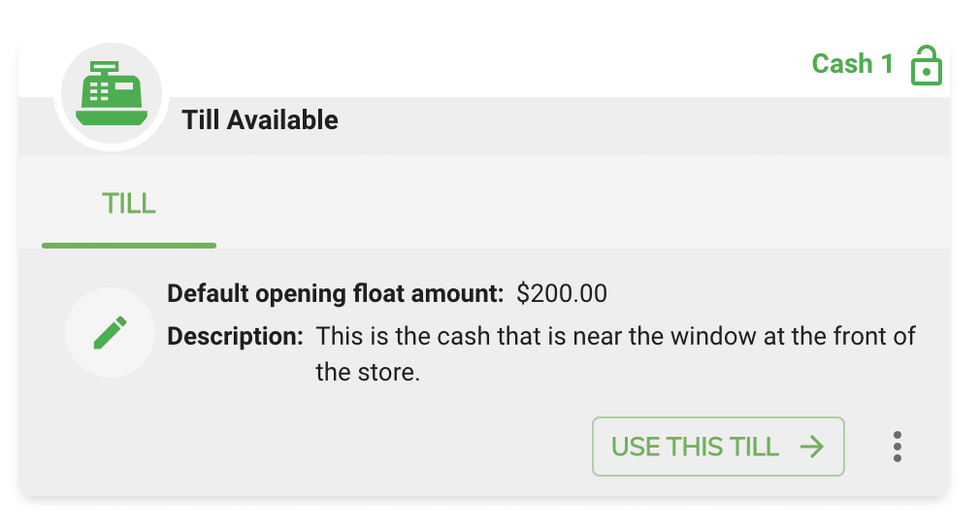Click the $200.00 float amount value
Screen dimensions: 980x532
click(x=561, y=293)
